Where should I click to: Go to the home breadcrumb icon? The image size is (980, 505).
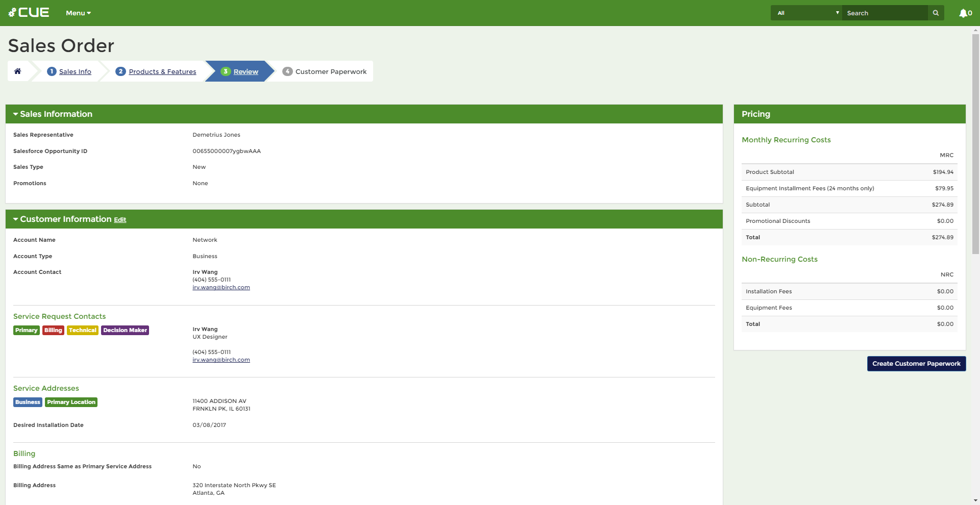(18, 71)
